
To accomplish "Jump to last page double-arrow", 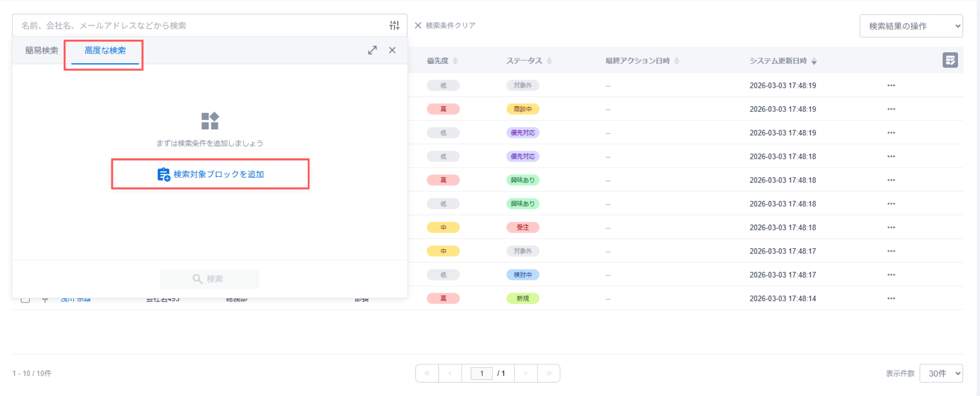I will coord(549,374).
